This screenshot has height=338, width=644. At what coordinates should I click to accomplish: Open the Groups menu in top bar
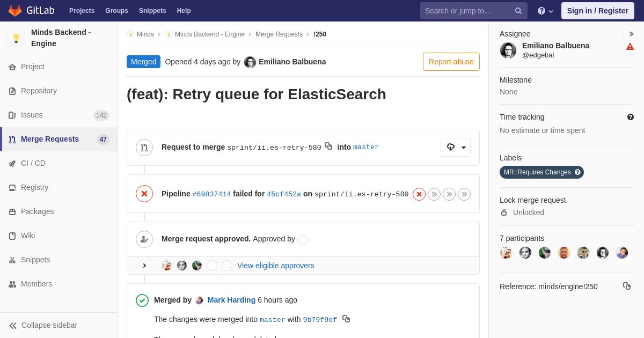click(116, 11)
